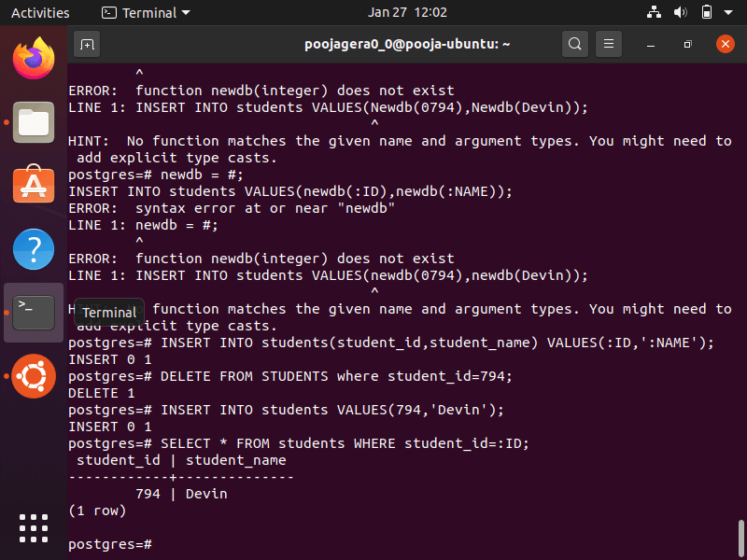This screenshot has width=747, height=560.
Task: Open Ubuntu Software from dock
Action: [33, 185]
